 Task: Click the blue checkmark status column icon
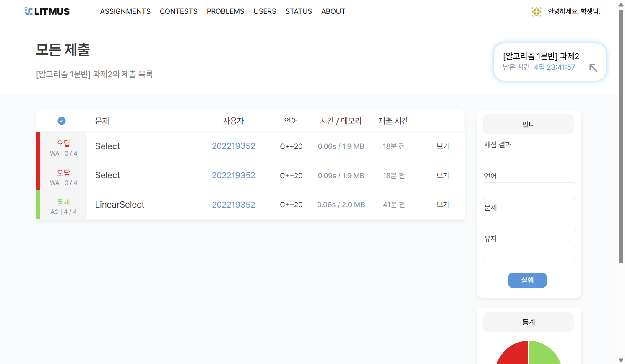pyautogui.click(x=62, y=121)
